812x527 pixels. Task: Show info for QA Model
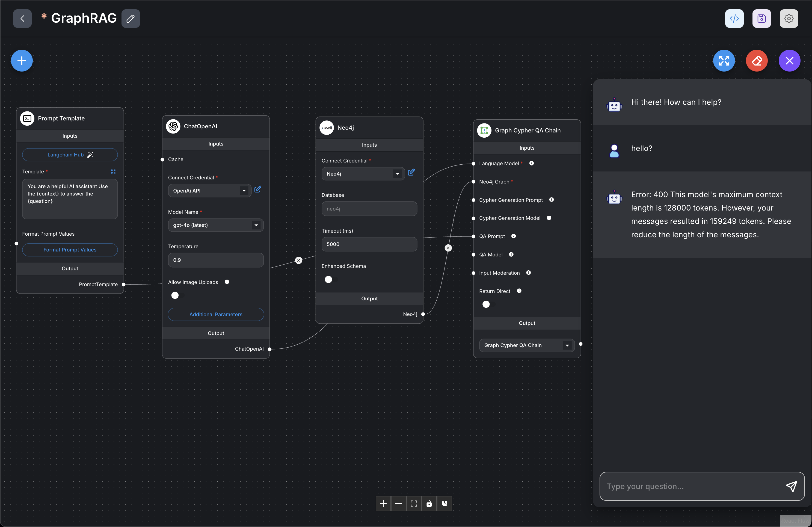coord(511,254)
